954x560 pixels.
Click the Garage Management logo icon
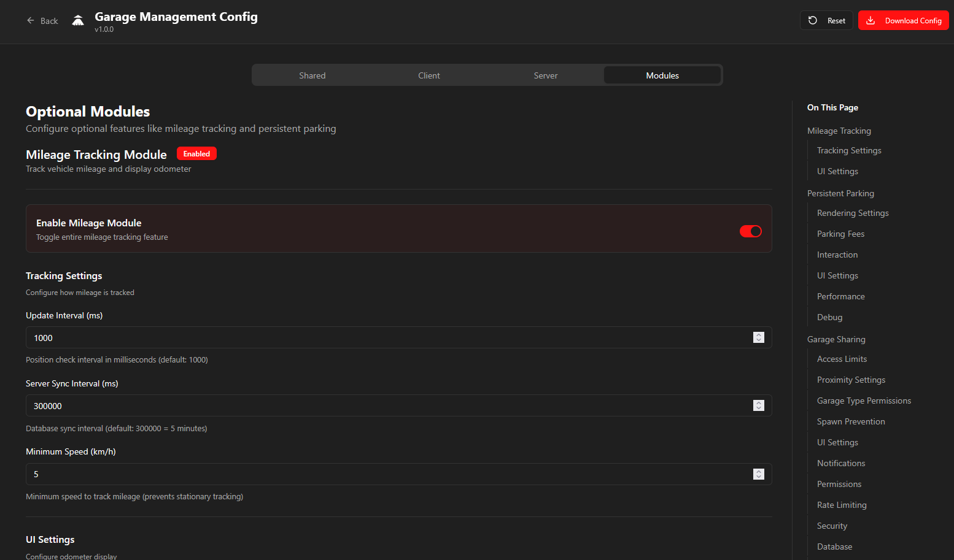pos(78,21)
